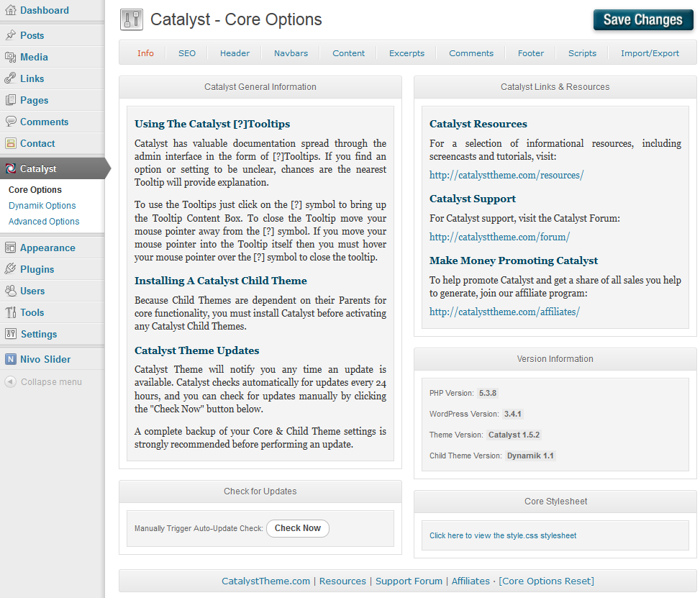Click the Catalyst logo icon in sidebar

(x=10, y=168)
